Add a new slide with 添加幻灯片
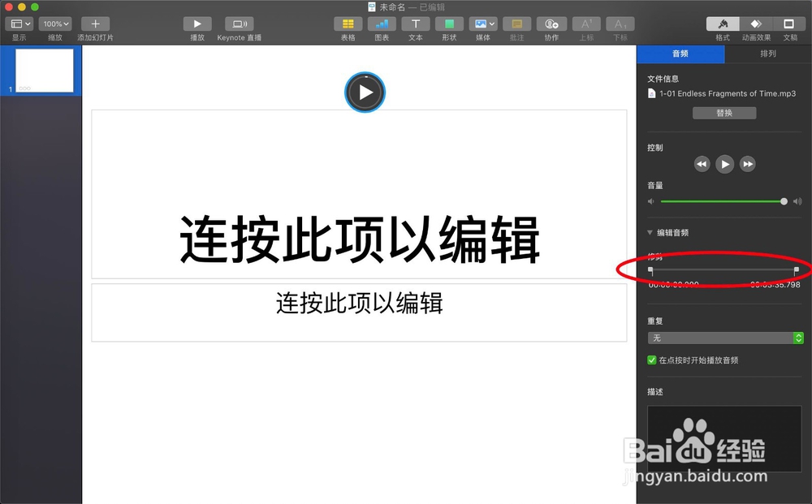 point(94,24)
